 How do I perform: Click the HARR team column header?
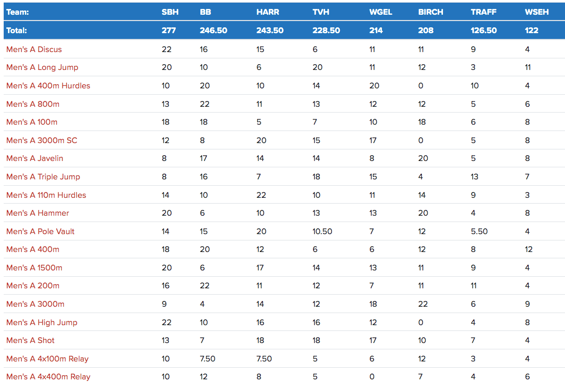268,12
